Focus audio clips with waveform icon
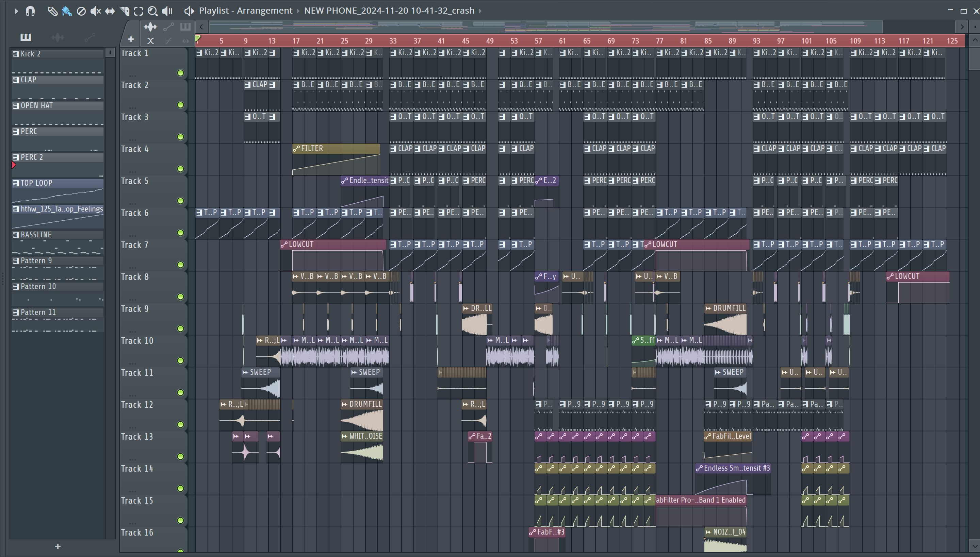Image resolution: width=980 pixels, height=557 pixels. (x=150, y=27)
